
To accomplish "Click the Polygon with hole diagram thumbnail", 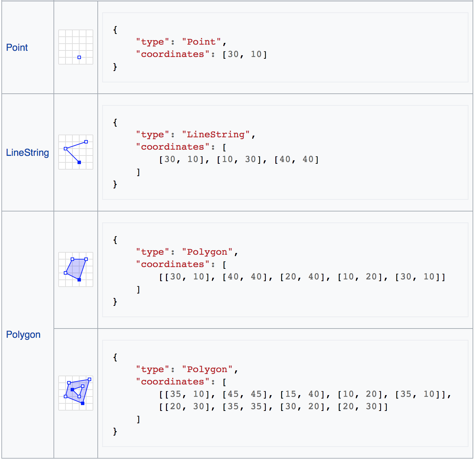I will point(76,393).
